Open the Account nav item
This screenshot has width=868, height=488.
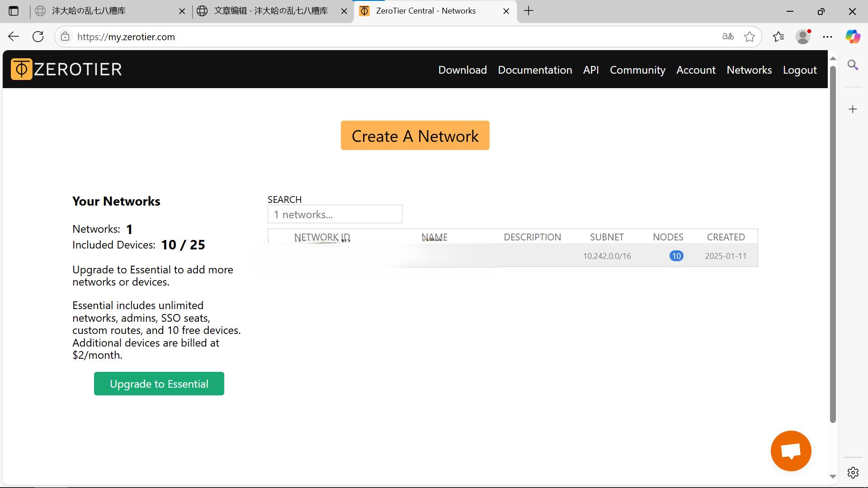696,70
